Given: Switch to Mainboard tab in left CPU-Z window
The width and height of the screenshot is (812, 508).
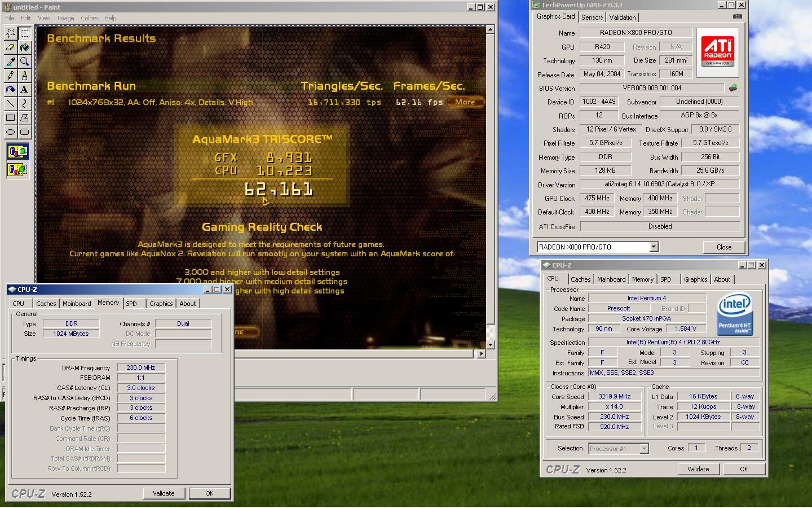Looking at the screenshot, I should point(77,304).
